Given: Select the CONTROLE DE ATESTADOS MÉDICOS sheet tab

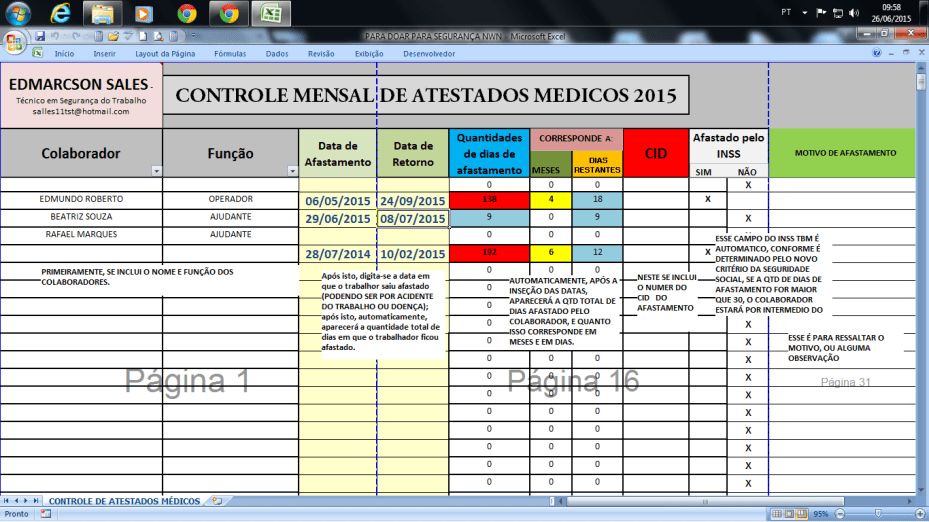Looking at the screenshot, I should point(124,501).
